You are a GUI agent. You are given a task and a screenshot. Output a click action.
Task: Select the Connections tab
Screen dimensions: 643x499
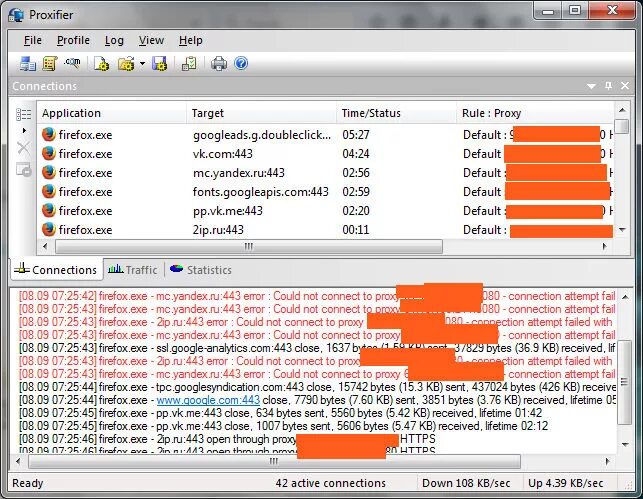point(57,270)
